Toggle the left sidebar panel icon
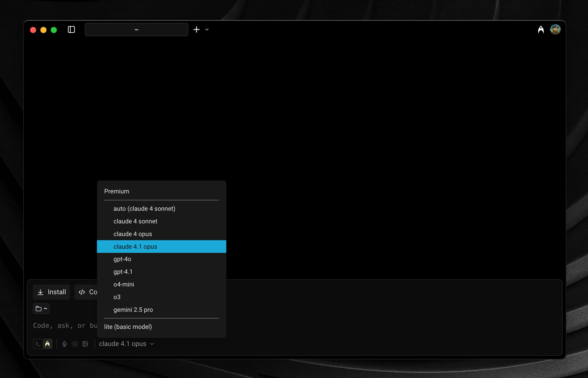The image size is (588, 378). pos(71,29)
